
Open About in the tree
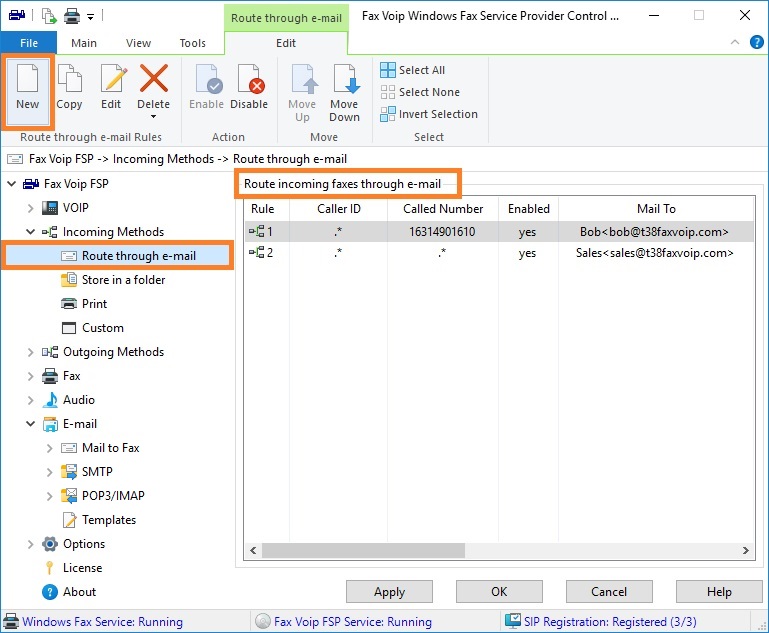pyautogui.click(x=79, y=592)
